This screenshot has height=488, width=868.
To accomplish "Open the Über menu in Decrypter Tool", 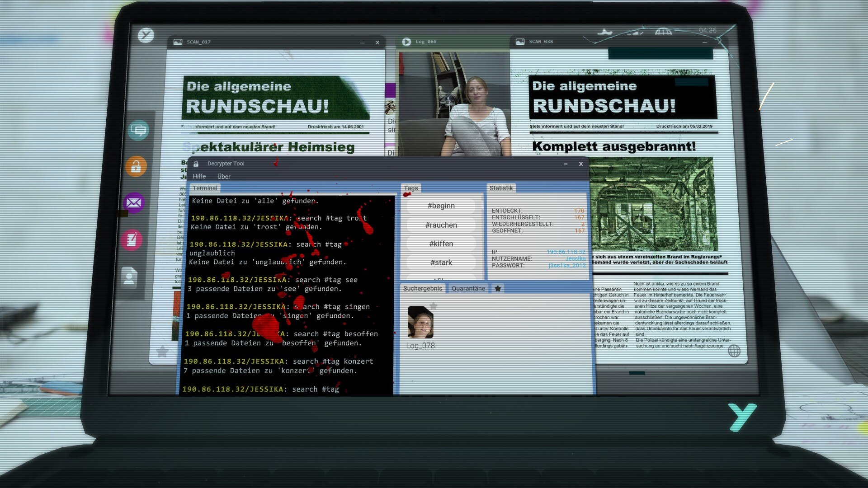I will 224,177.
